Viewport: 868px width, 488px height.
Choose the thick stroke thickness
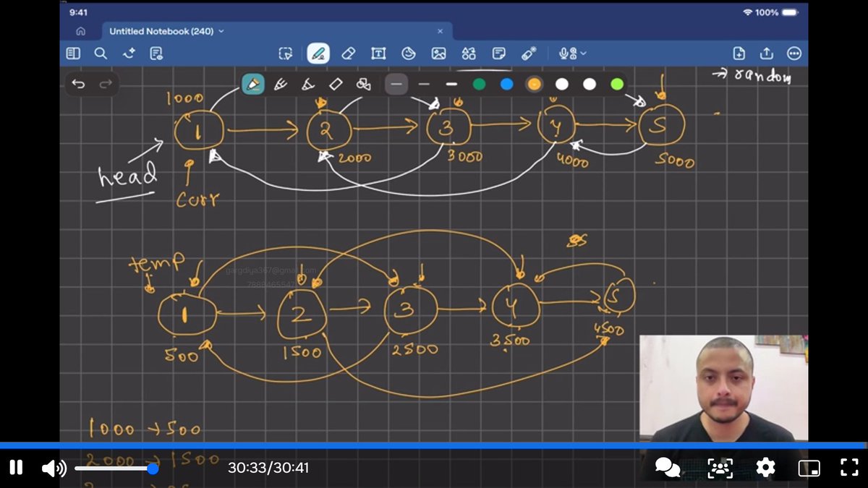coord(451,85)
